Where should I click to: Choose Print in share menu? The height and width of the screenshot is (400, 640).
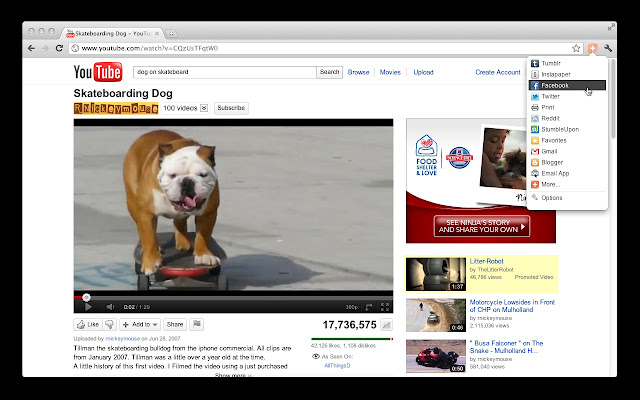coord(567,107)
